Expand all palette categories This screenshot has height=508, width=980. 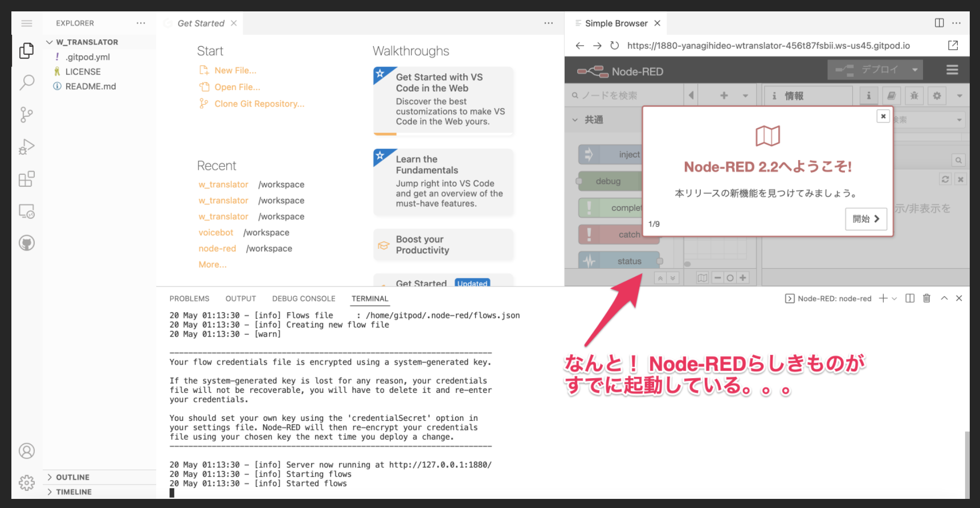point(673,278)
